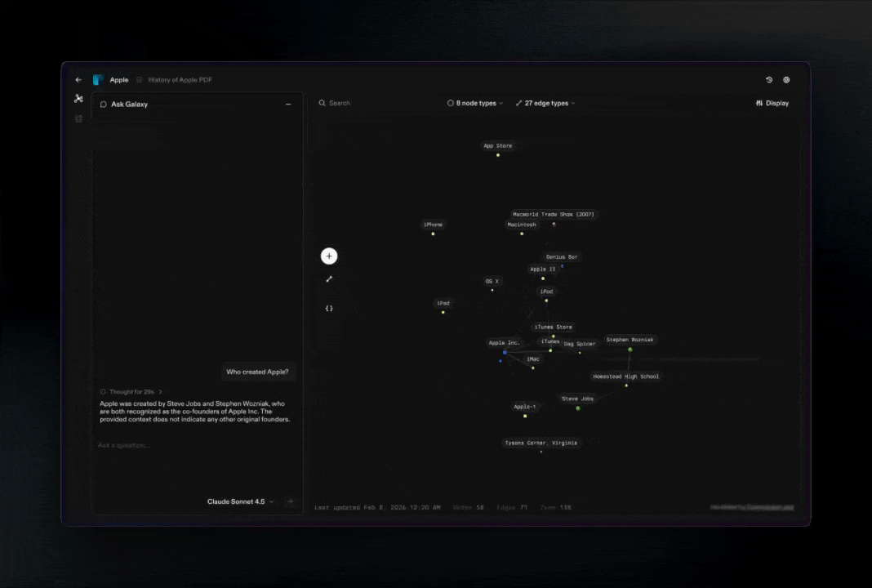The image size is (872, 588).
Task: Click the white plus add-node button
Action: coord(329,256)
